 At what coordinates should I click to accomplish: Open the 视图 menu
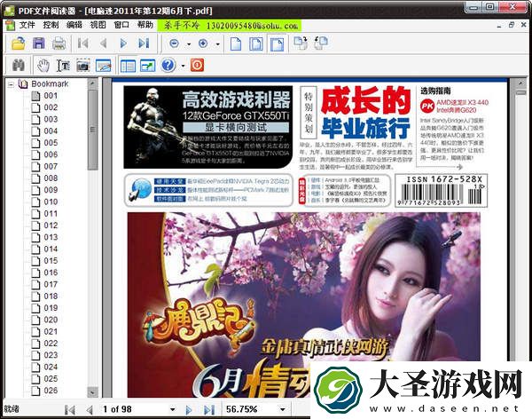pyautogui.click(x=98, y=25)
